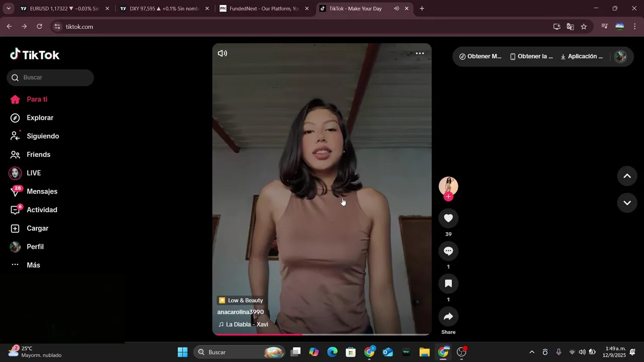This screenshot has width=644, height=362.
Task: Open Perfil in the sidebar
Action: (x=35, y=247)
